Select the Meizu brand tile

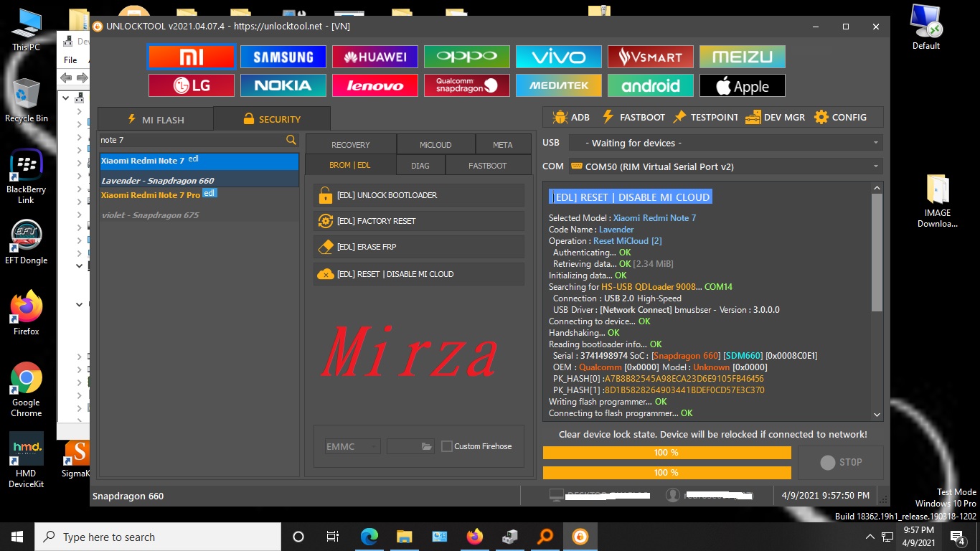click(x=743, y=57)
